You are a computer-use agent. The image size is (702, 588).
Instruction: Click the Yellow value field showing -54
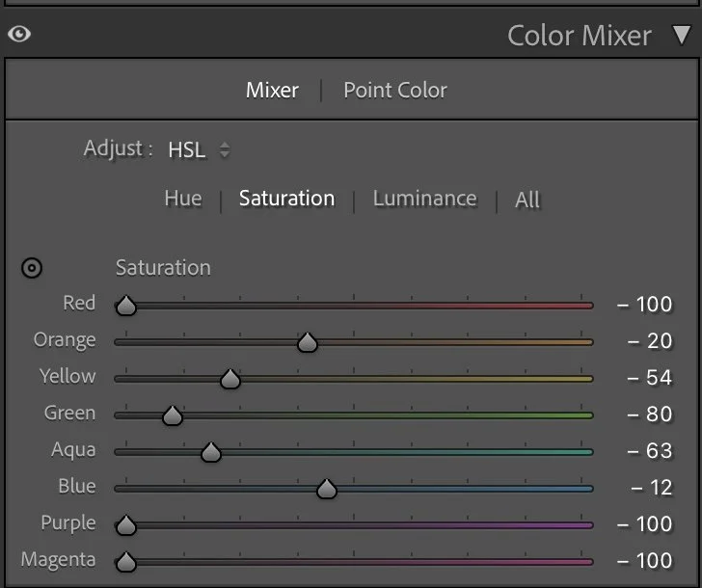(x=650, y=378)
